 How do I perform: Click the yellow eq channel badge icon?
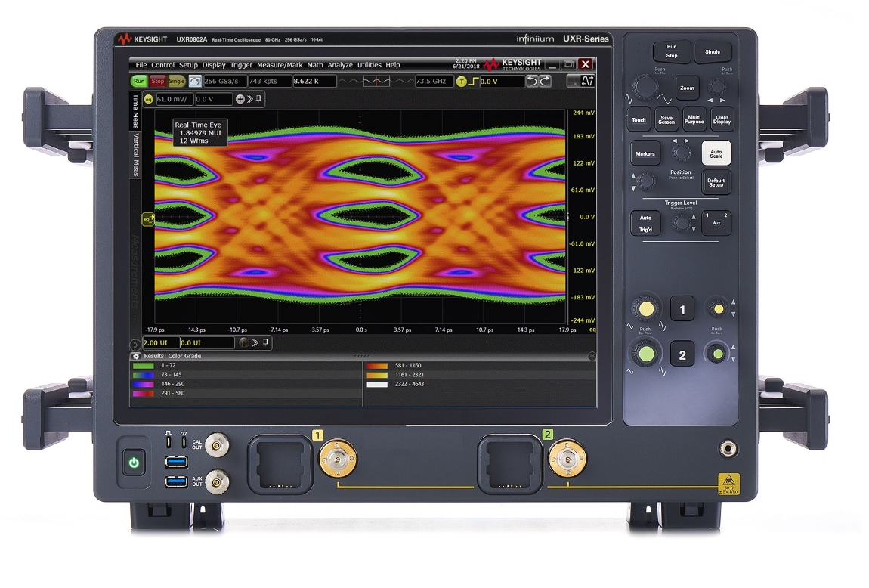[148, 97]
